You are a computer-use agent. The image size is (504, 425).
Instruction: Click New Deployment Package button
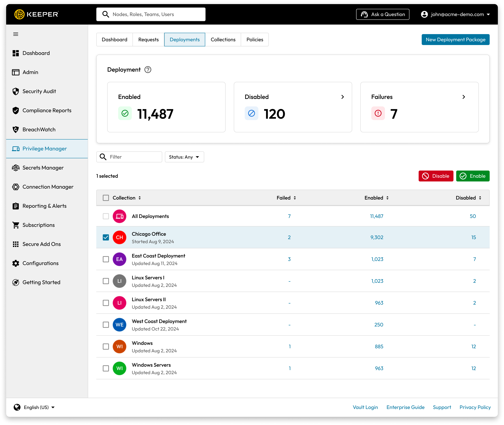[x=455, y=40]
